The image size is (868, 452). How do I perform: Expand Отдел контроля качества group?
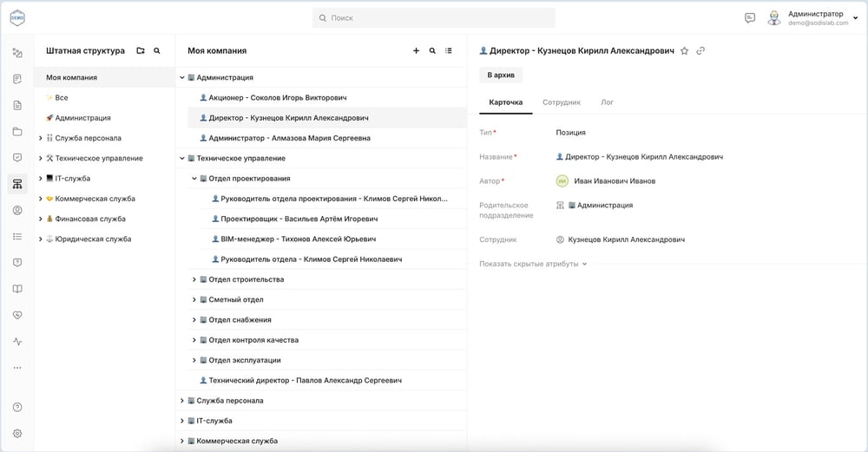point(194,340)
